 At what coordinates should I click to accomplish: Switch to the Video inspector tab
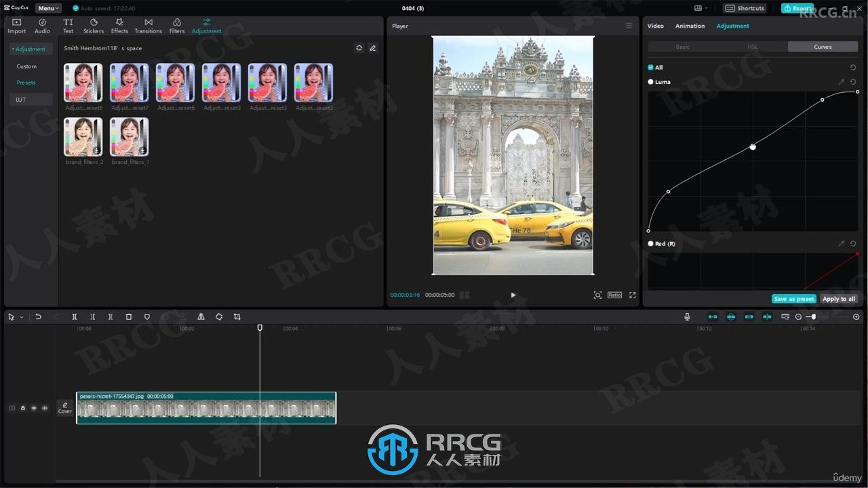click(655, 26)
